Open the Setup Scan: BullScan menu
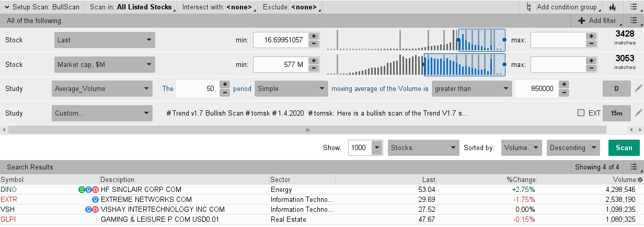 click(42, 7)
